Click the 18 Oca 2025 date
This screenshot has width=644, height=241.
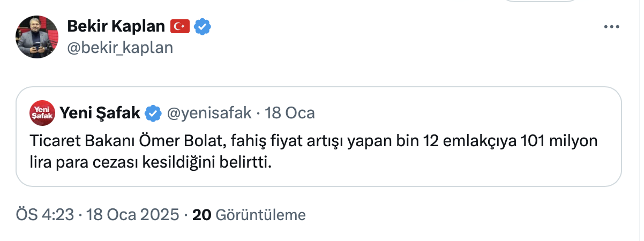(x=132, y=215)
